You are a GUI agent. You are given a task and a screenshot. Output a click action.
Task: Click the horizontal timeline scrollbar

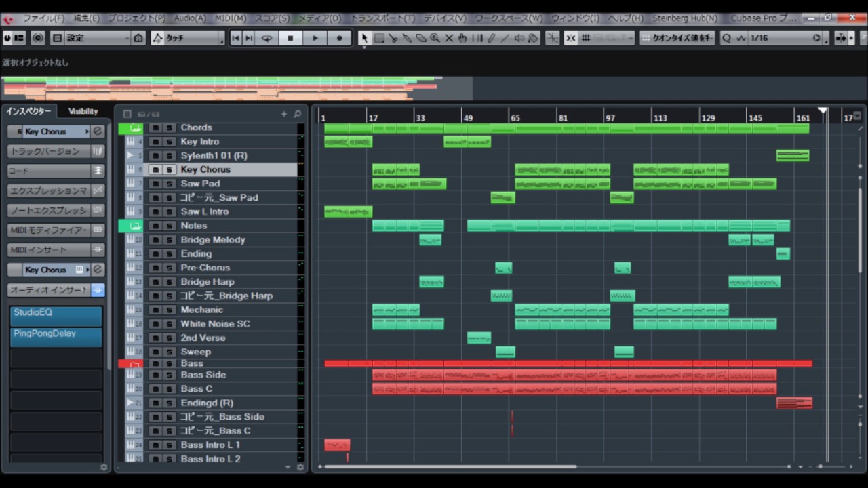(450, 467)
